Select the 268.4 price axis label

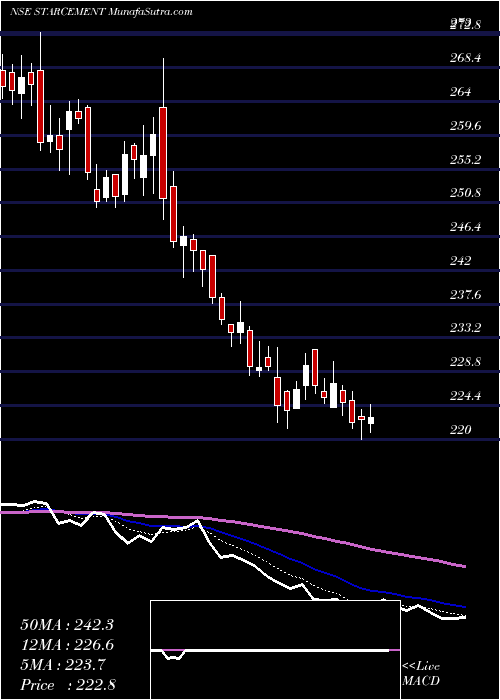tap(464, 58)
